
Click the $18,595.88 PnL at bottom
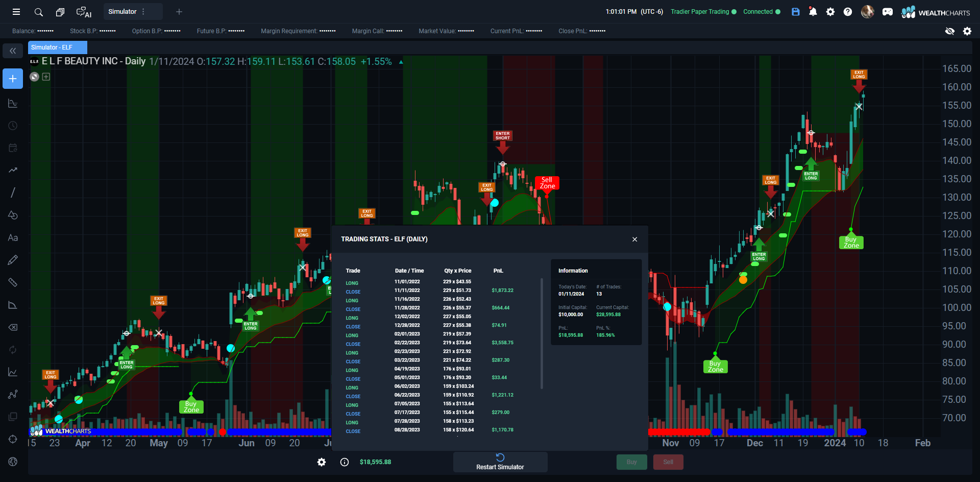click(x=375, y=462)
